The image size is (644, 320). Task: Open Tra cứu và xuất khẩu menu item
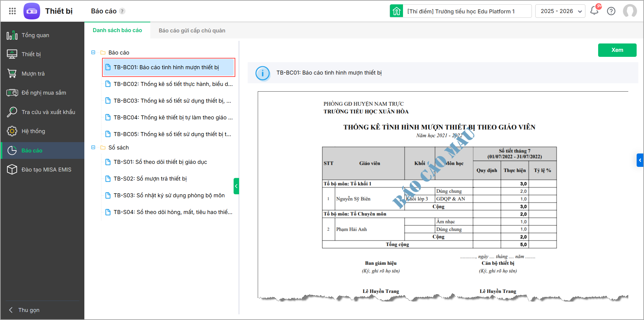43,112
